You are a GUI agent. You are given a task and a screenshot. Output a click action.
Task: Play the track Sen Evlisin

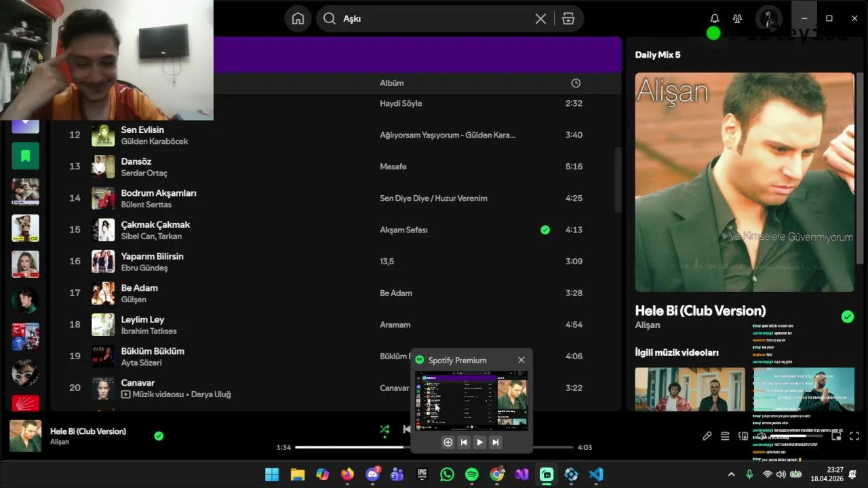pyautogui.click(x=142, y=129)
